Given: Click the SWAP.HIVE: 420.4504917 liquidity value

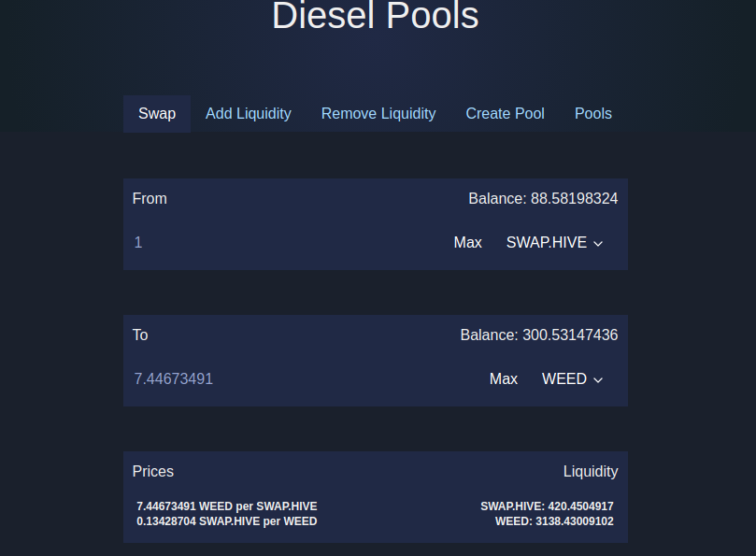Looking at the screenshot, I should (547, 506).
